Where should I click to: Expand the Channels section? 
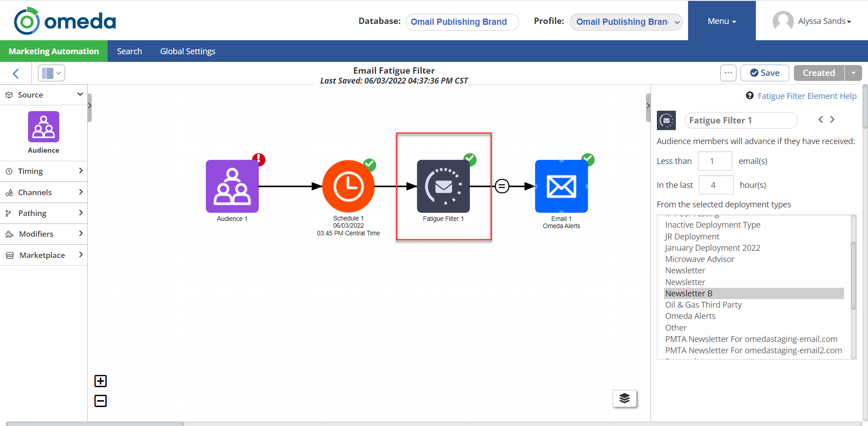[x=43, y=192]
